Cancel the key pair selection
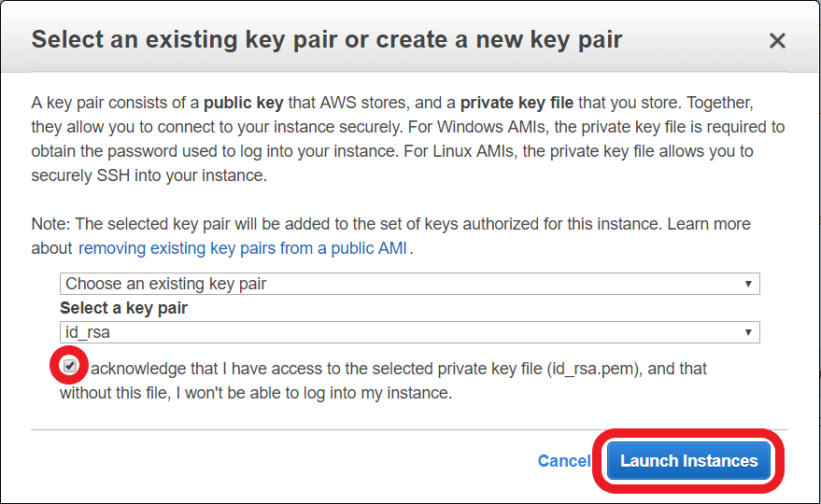The height and width of the screenshot is (504, 821). (x=563, y=461)
